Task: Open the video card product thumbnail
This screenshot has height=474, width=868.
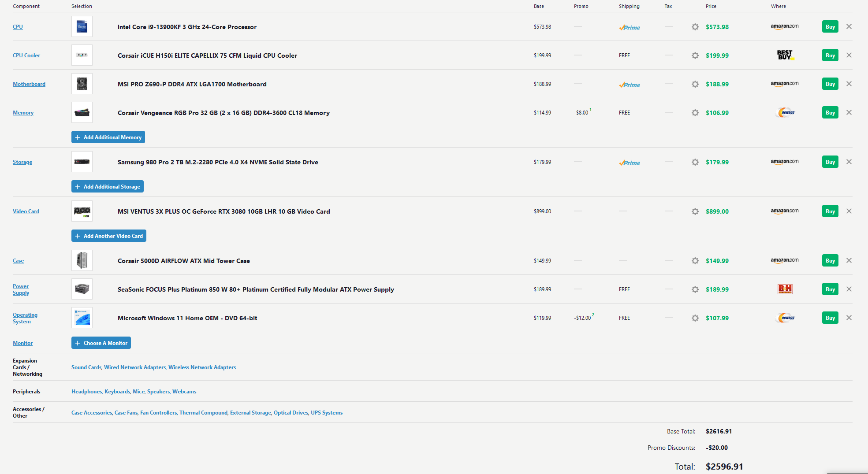Action: coord(82,211)
